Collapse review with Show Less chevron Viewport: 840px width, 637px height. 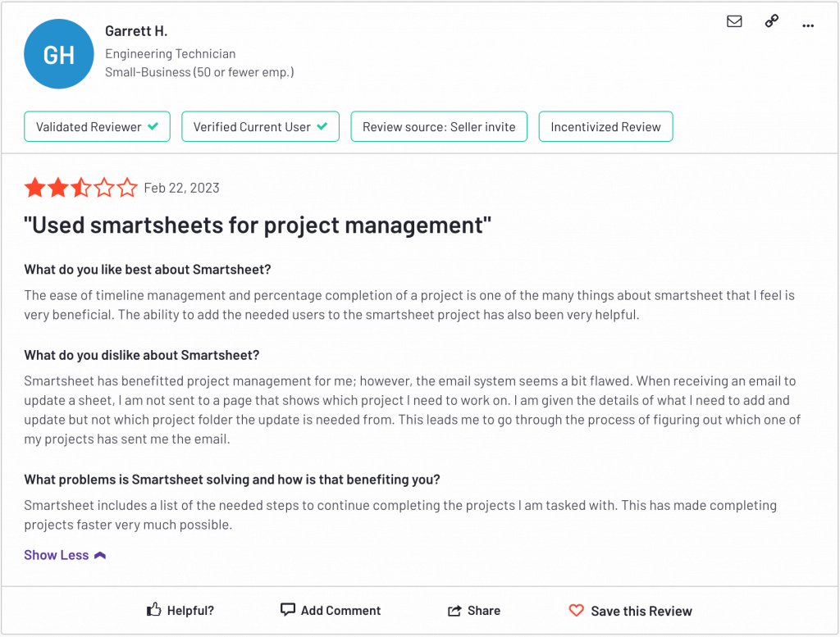100,556
